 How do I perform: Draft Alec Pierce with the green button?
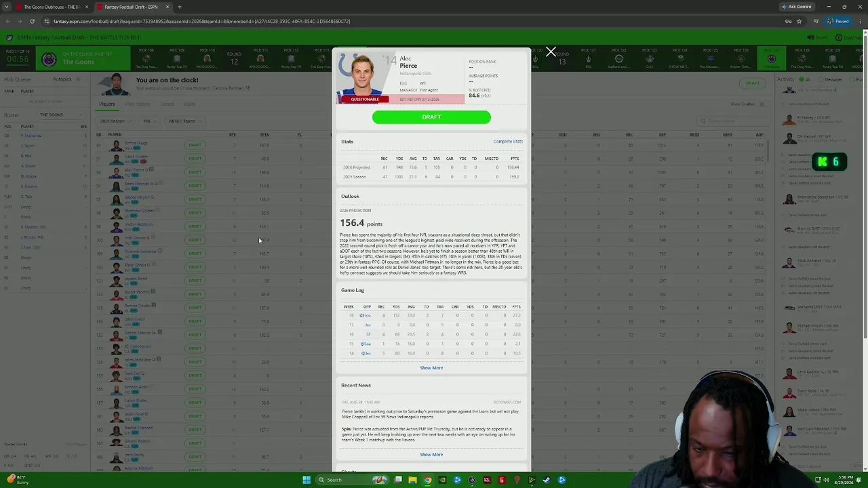pyautogui.click(x=431, y=117)
